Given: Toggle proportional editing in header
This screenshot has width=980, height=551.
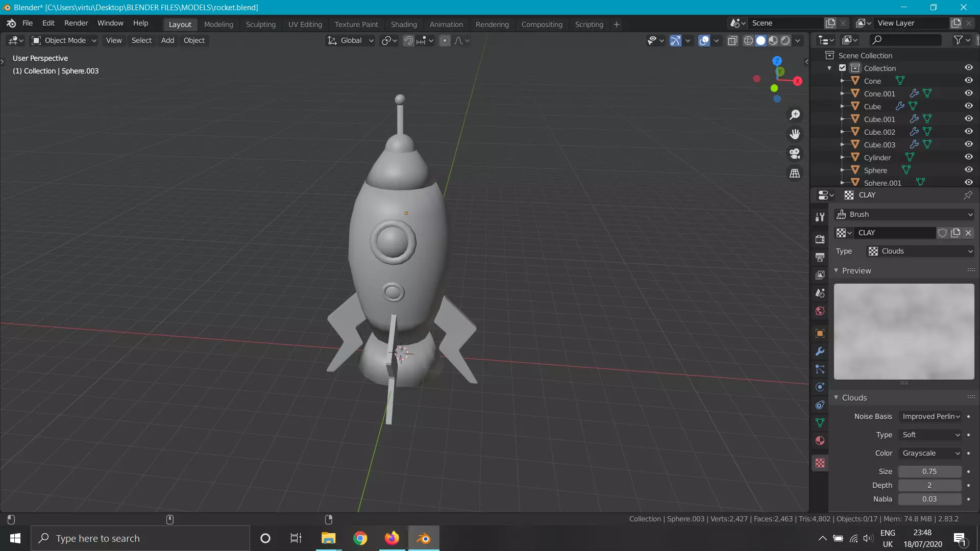Looking at the screenshot, I should pyautogui.click(x=445, y=40).
